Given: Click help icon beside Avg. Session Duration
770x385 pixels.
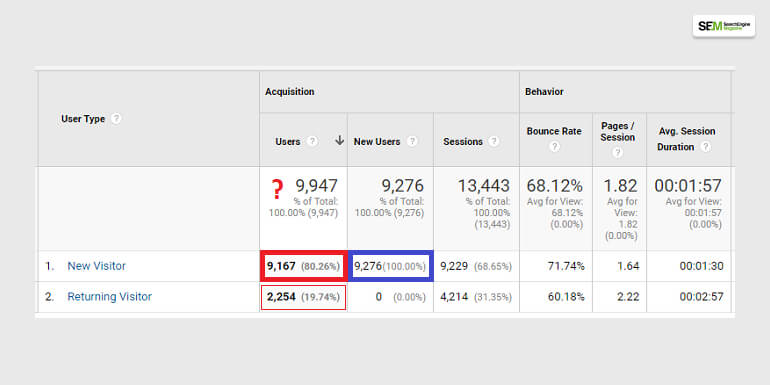Looking at the screenshot, I should click(705, 147).
